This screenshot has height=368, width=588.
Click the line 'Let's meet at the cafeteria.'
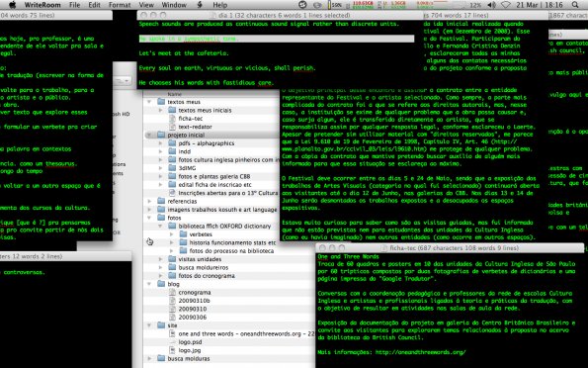(184, 53)
